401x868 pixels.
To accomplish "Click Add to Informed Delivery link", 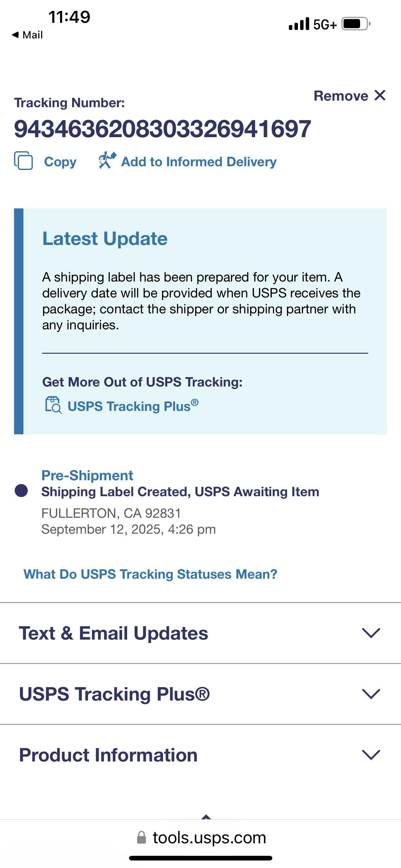I will (x=199, y=162).
